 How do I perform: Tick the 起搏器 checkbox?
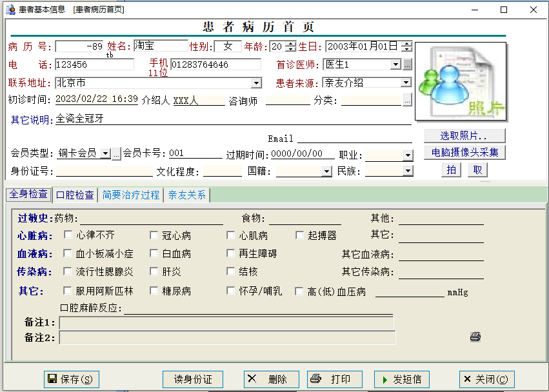[299, 235]
